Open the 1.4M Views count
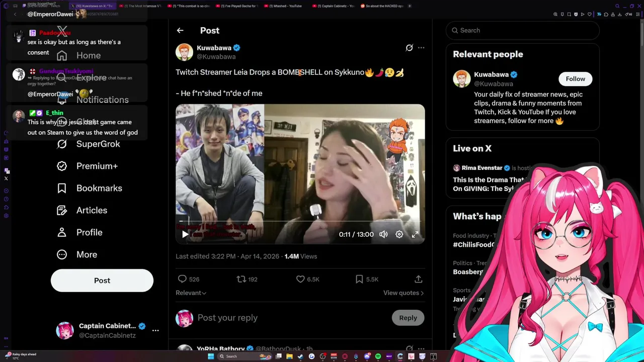The image size is (644, 362). (x=301, y=256)
